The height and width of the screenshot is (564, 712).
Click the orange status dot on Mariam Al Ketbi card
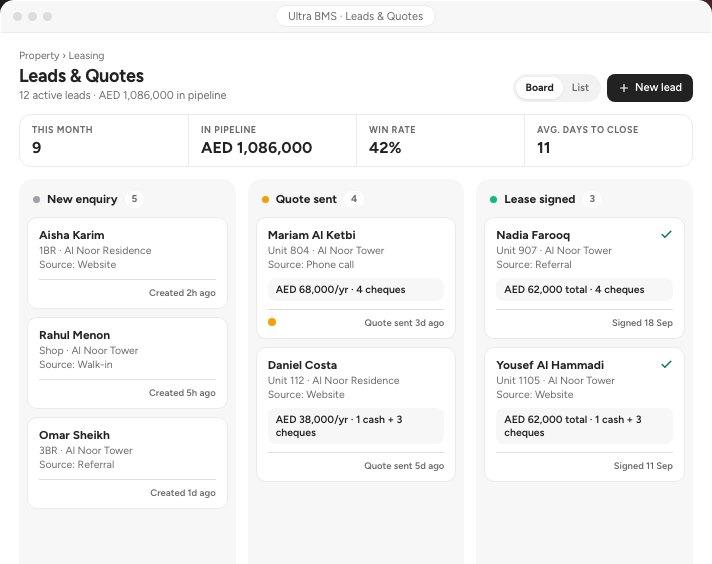[x=272, y=322]
